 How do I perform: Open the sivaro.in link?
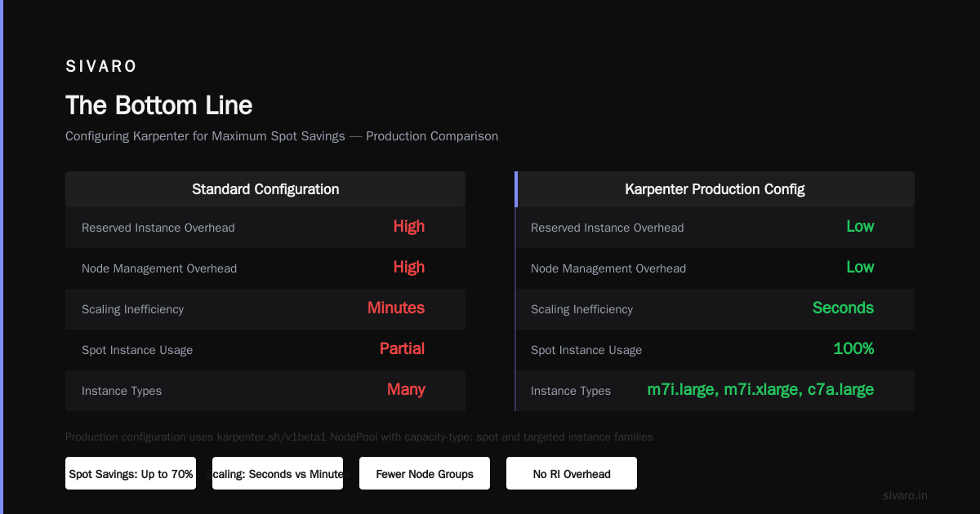905,495
